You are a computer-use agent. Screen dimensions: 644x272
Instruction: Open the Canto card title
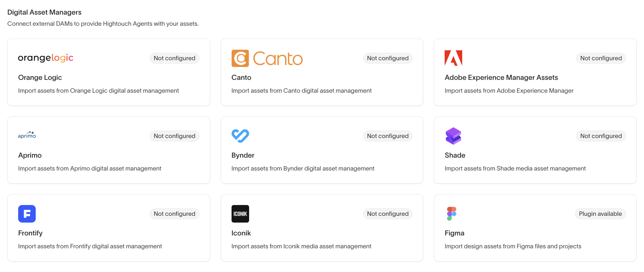click(241, 78)
